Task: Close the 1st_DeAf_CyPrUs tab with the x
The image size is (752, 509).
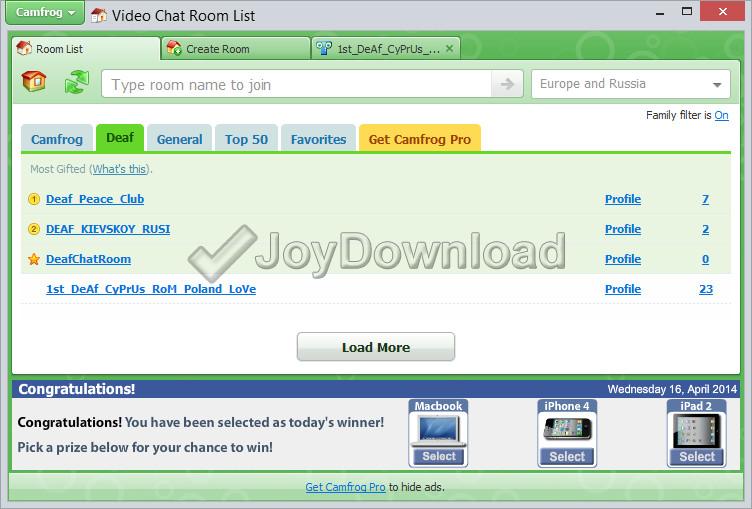Action: [449, 48]
